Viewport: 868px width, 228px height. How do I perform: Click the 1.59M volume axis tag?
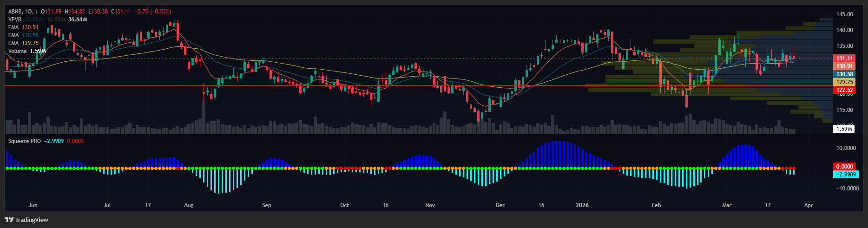point(844,129)
